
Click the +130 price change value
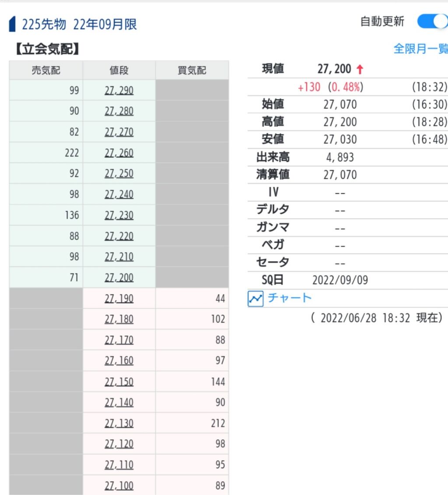309,87
